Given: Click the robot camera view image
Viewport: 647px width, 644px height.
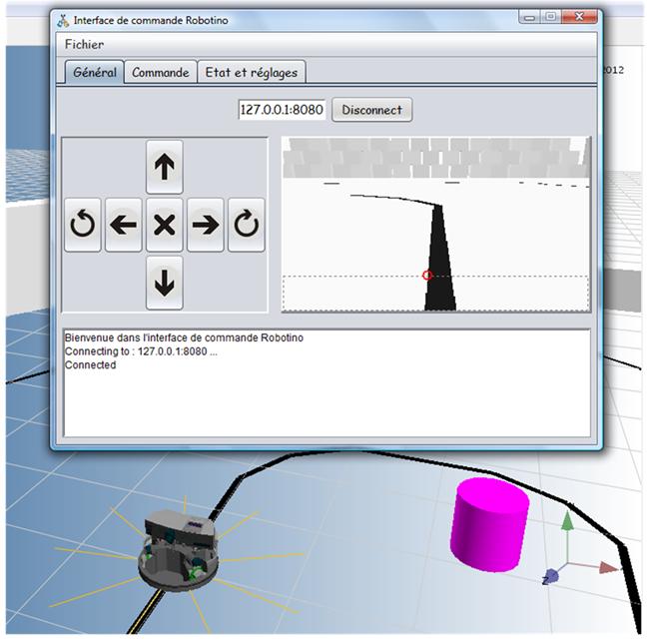Looking at the screenshot, I should (x=435, y=224).
